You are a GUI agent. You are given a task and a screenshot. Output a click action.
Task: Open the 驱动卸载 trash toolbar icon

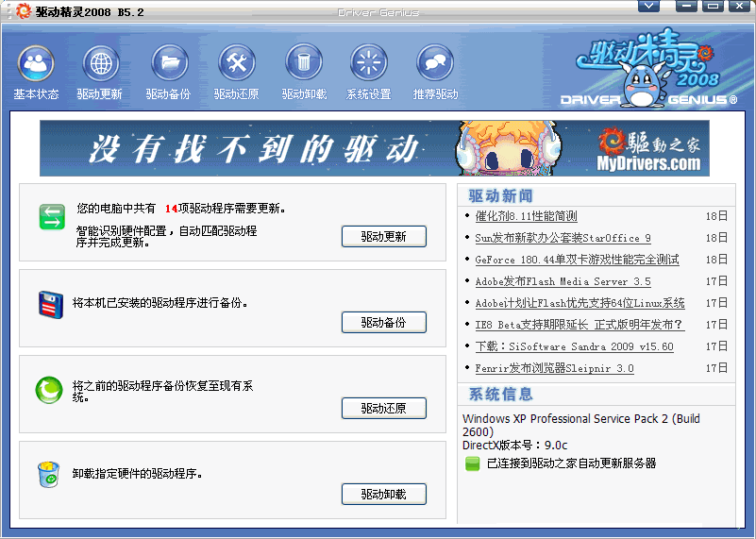(x=304, y=64)
